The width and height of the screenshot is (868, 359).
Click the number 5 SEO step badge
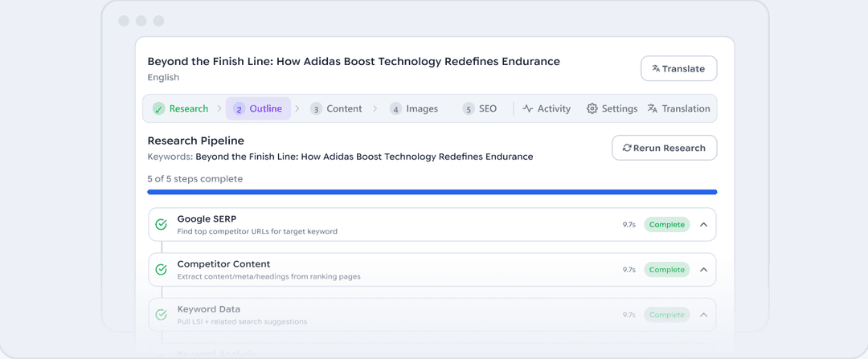point(469,108)
